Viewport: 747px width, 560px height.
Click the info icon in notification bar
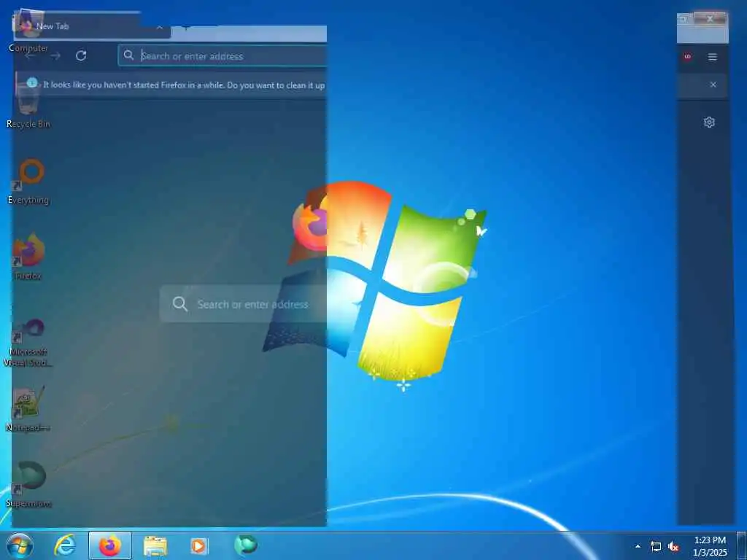point(32,83)
